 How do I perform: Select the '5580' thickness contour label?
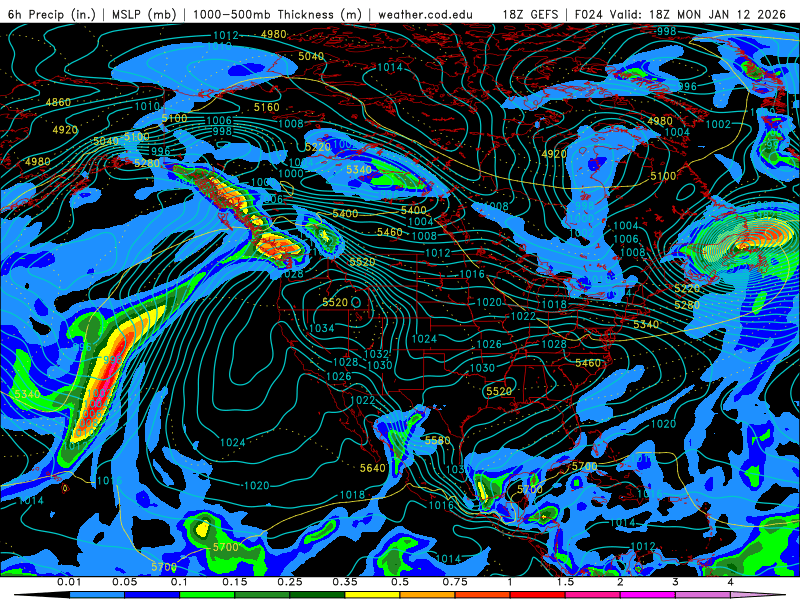[x=438, y=440]
